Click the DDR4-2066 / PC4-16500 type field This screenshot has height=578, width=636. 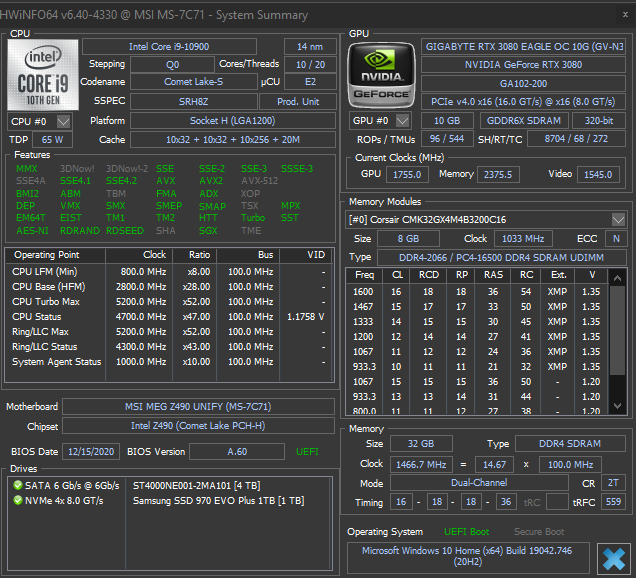tap(501, 258)
